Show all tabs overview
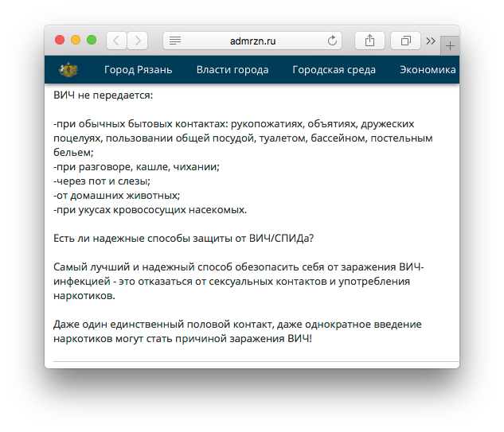The height and width of the screenshot is (432, 504). [406, 40]
